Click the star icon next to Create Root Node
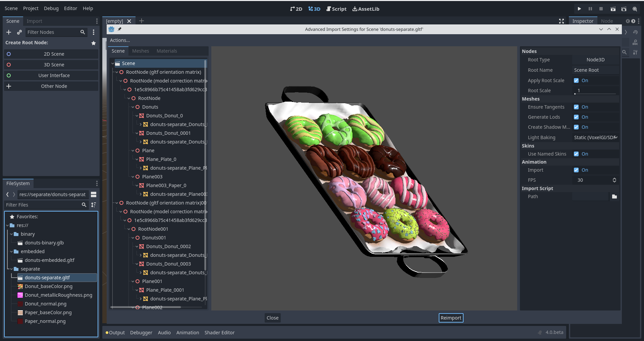Screen dimensions: 644x341 (x=93, y=43)
